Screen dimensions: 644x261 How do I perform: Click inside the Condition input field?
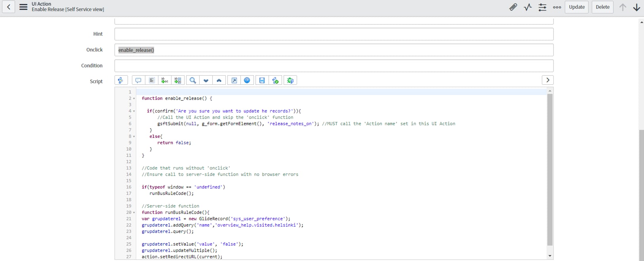coord(333,66)
